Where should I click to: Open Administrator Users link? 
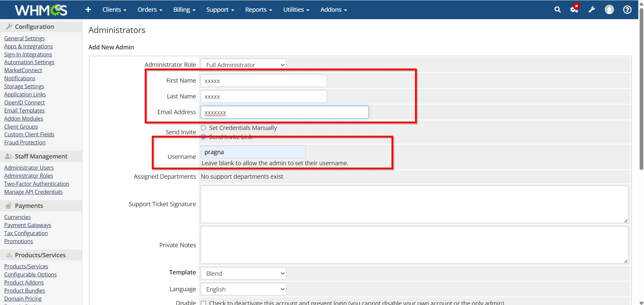pyautogui.click(x=29, y=168)
